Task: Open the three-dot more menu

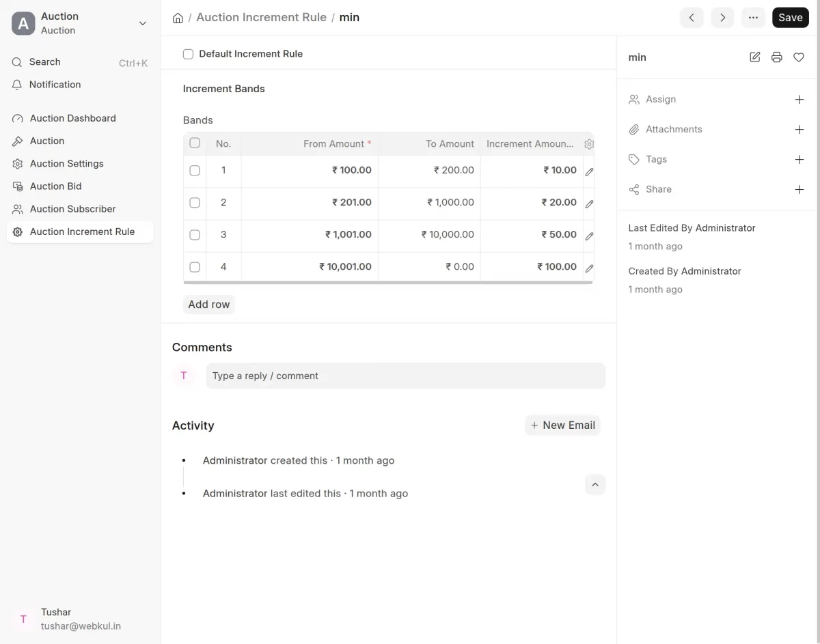Action: (x=753, y=18)
